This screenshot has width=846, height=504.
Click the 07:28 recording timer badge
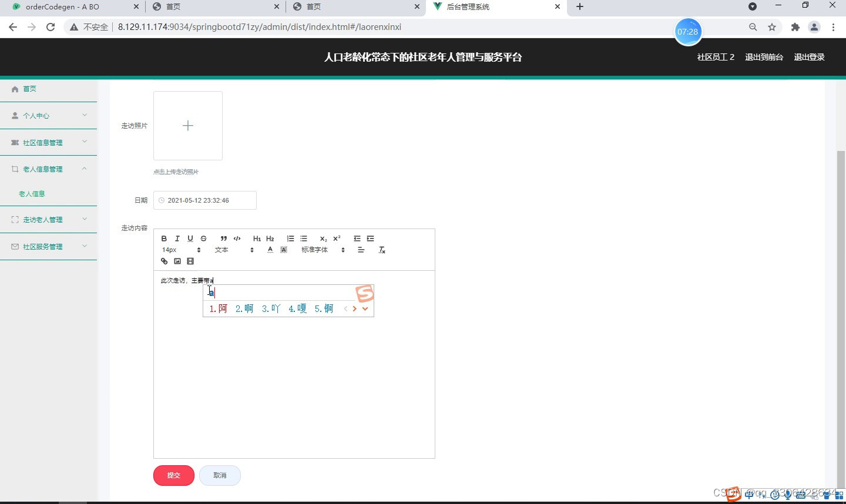687,32
